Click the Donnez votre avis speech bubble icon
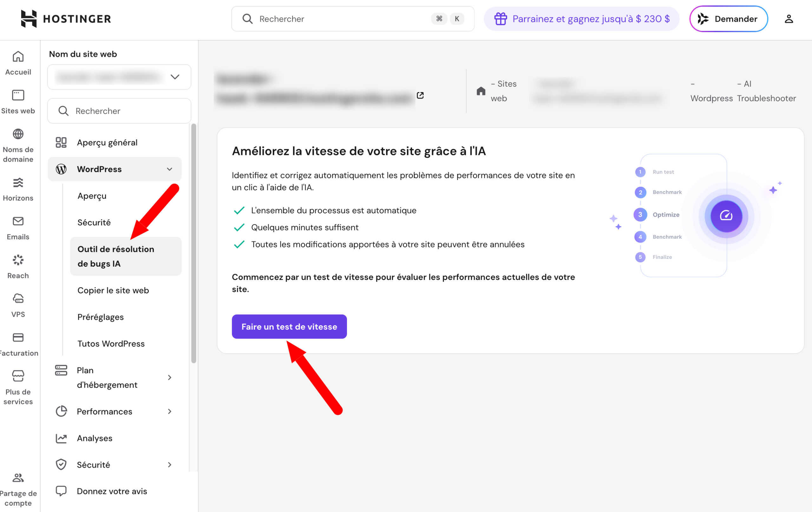 click(61, 491)
